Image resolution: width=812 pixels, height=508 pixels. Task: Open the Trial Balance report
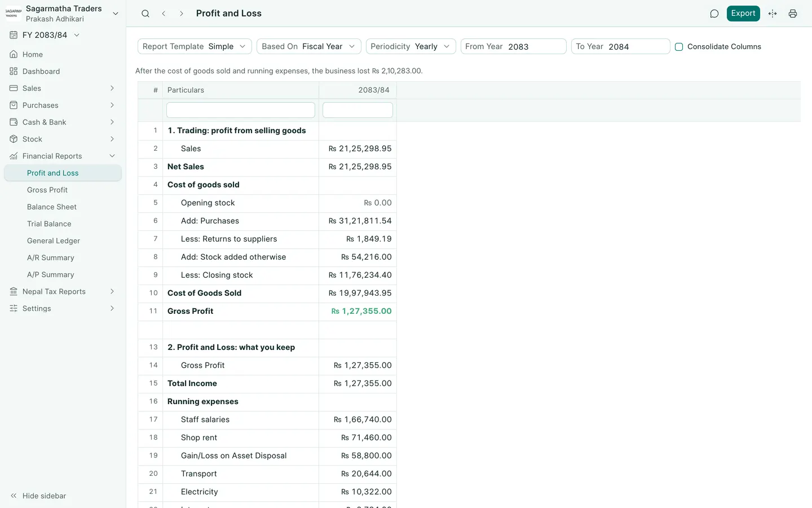(x=49, y=224)
